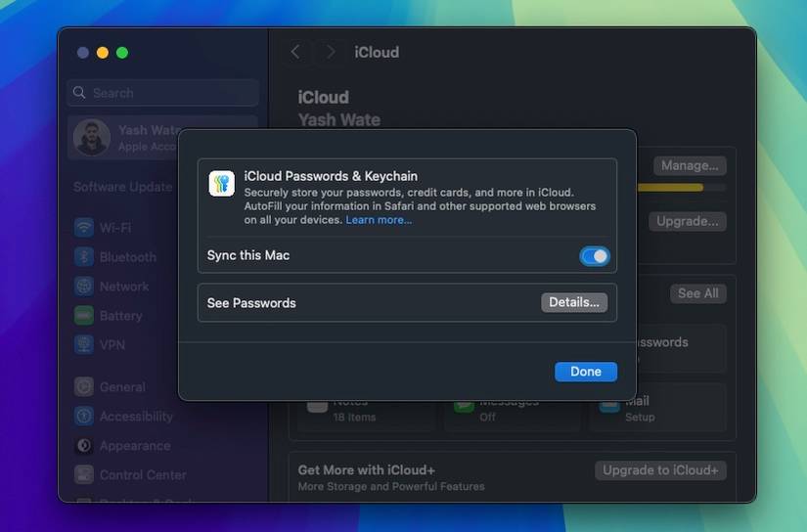Focus the sidebar Search field
807x532 pixels.
[162, 93]
